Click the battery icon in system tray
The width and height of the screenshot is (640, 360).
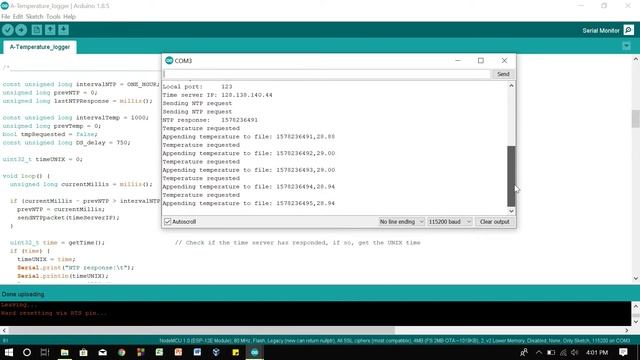point(551,352)
